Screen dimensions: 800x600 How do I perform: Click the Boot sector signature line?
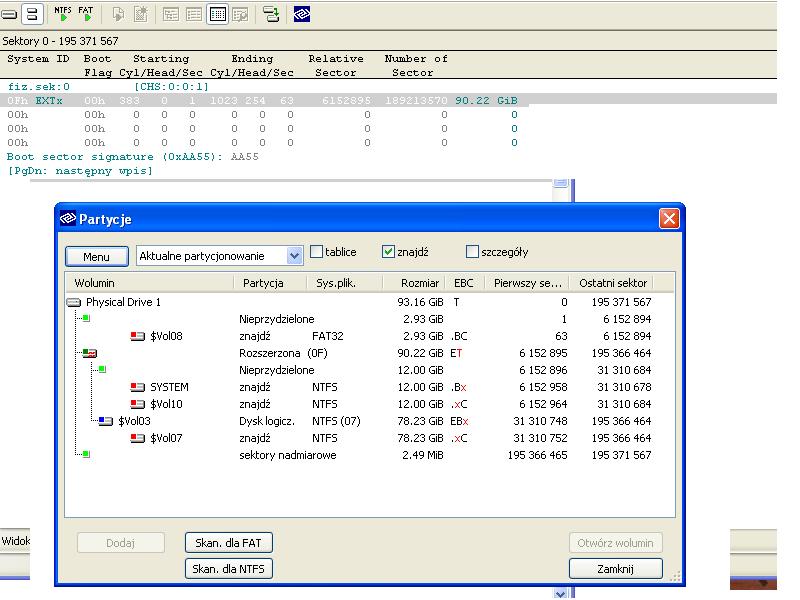(133, 157)
